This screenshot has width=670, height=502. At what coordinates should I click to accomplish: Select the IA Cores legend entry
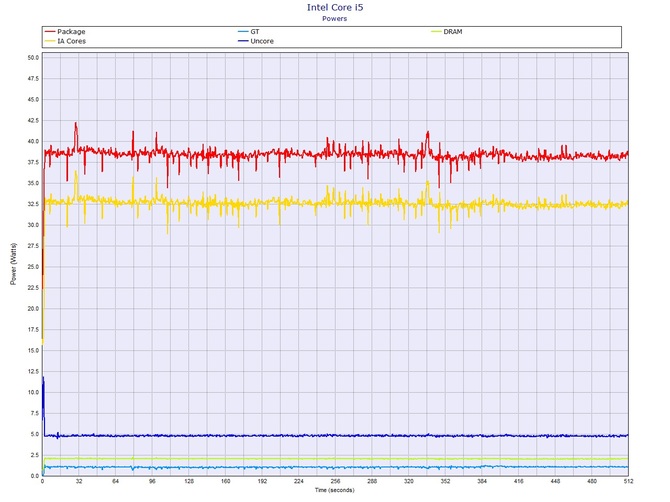[x=65, y=41]
